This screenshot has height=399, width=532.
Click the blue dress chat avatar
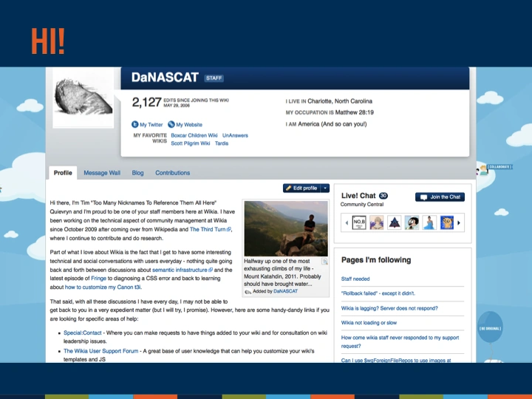coord(429,222)
